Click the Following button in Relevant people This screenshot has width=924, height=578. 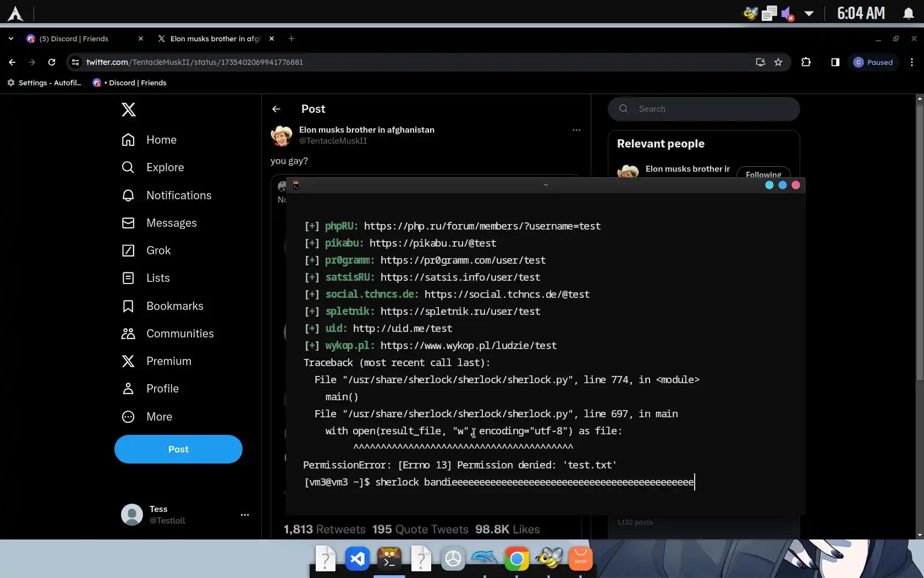[x=763, y=174]
